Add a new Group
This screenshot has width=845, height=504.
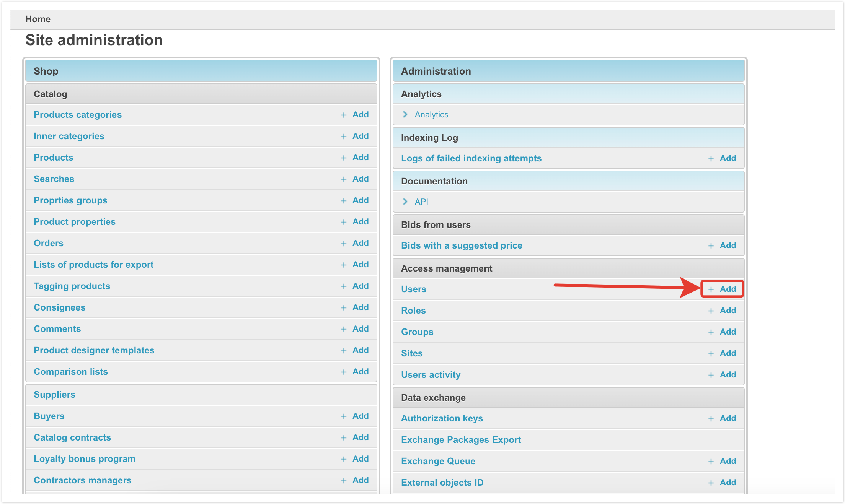[x=728, y=332]
